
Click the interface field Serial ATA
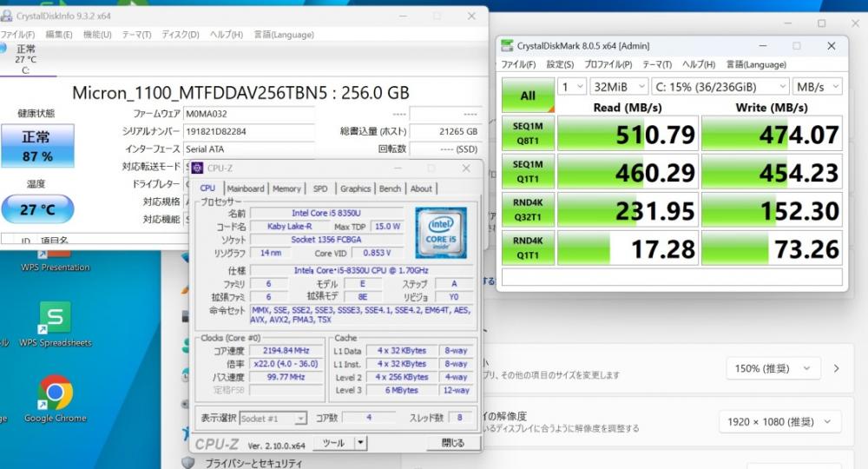tap(249, 149)
